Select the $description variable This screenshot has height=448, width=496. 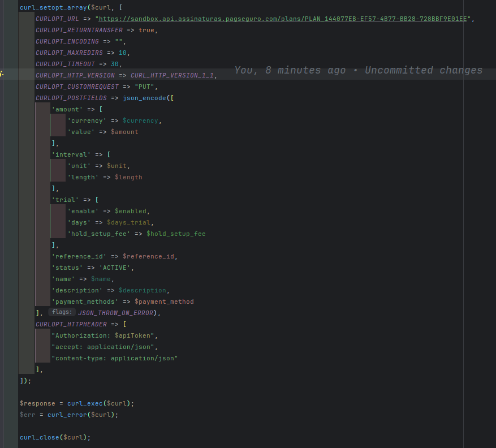[143, 290]
